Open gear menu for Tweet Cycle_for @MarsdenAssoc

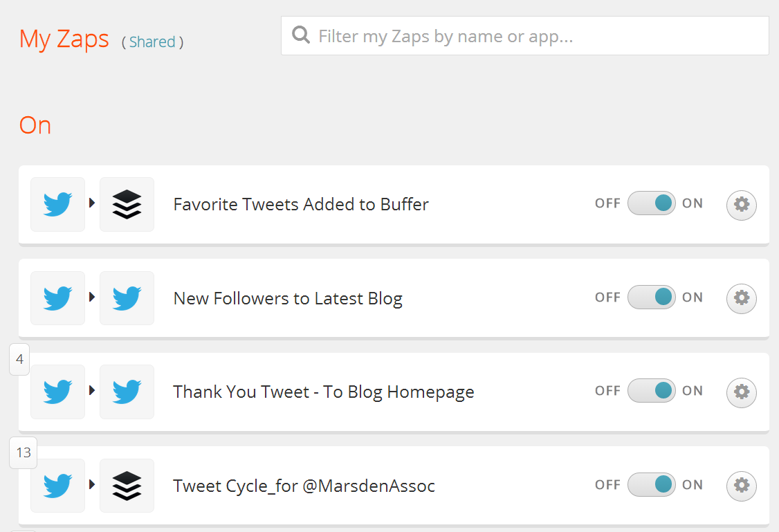741,486
